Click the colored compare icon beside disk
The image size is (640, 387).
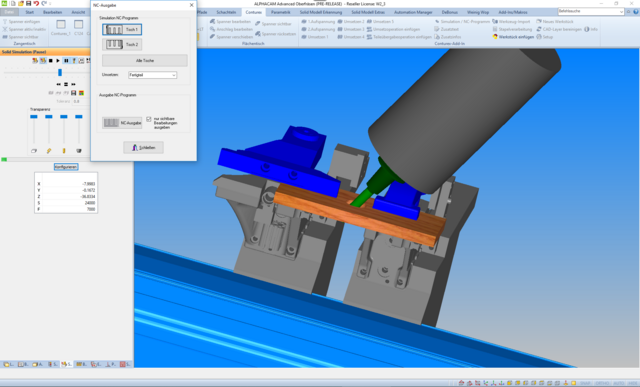pos(81,93)
